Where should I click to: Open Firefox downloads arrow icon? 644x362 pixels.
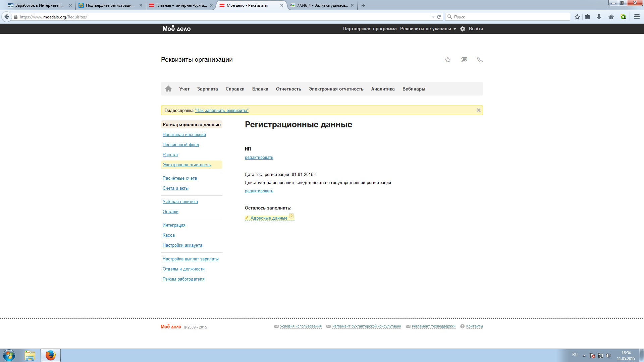pyautogui.click(x=599, y=17)
